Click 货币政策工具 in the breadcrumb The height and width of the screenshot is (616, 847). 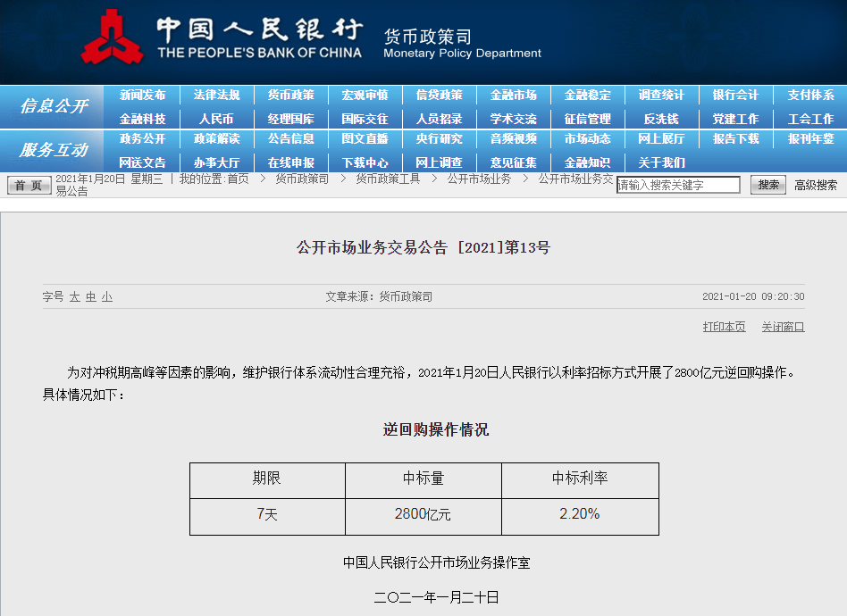coord(388,179)
